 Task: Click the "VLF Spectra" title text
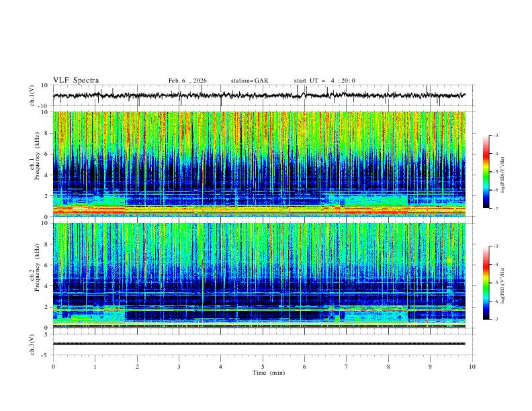pos(76,81)
